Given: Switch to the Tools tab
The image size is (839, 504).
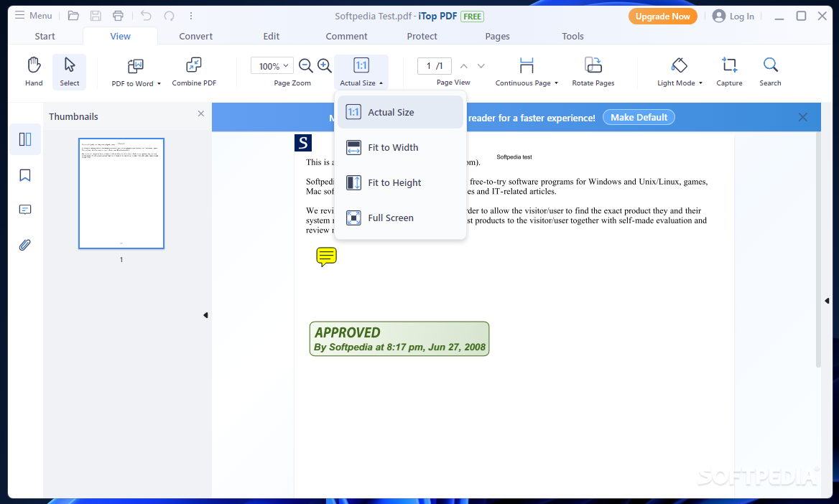Looking at the screenshot, I should tap(573, 36).
